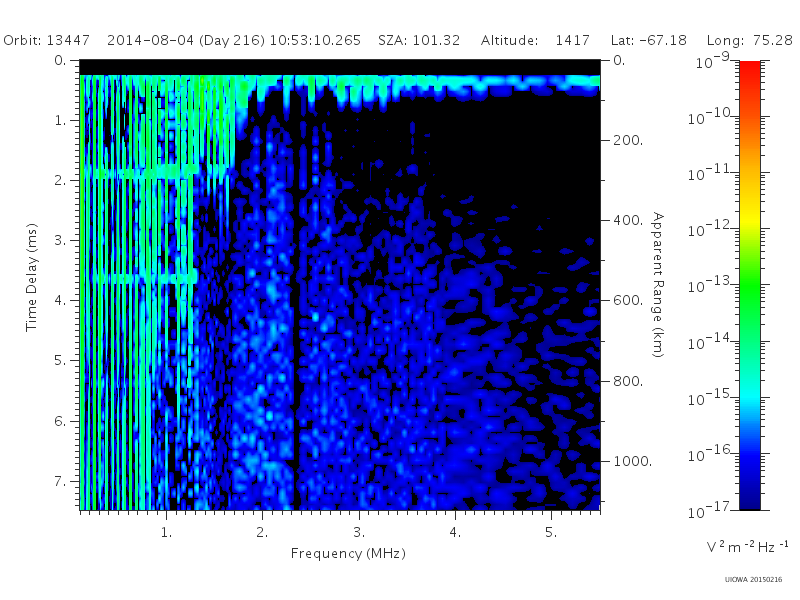Click the 'SZA: 101.32' value
Viewport: 800px width, 600px height.
419,40
